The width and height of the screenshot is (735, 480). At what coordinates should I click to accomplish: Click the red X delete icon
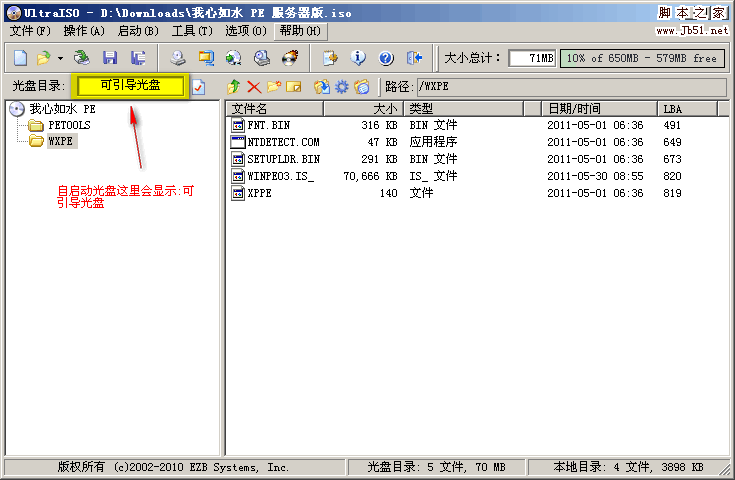coord(254,87)
